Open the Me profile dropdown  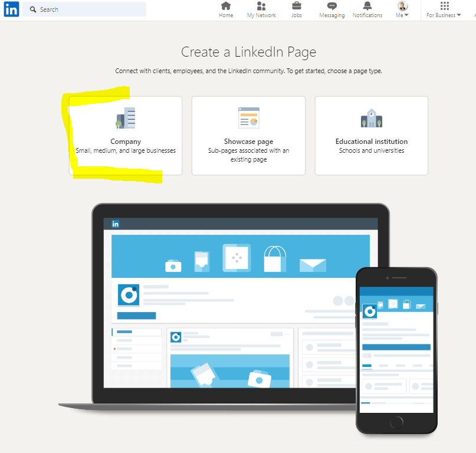click(402, 9)
